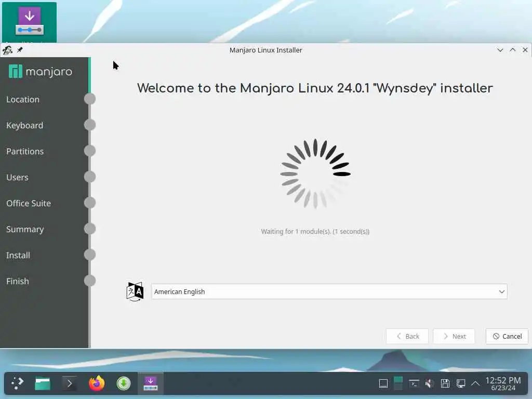The width and height of the screenshot is (532, 399).
Task: Click the installer task in taskbar
Action: tap(151, 383)
